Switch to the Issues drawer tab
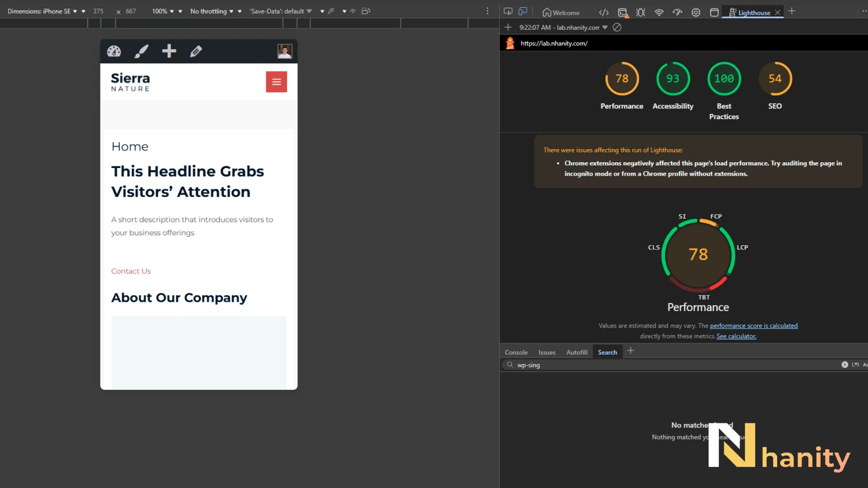This screenshot has width=868, height=488. 547,352
